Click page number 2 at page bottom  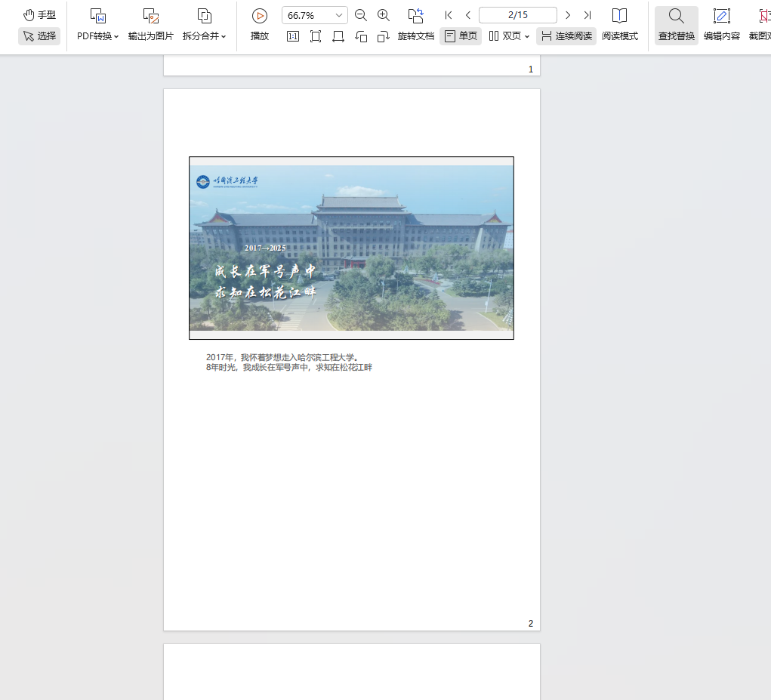point(531,623)
